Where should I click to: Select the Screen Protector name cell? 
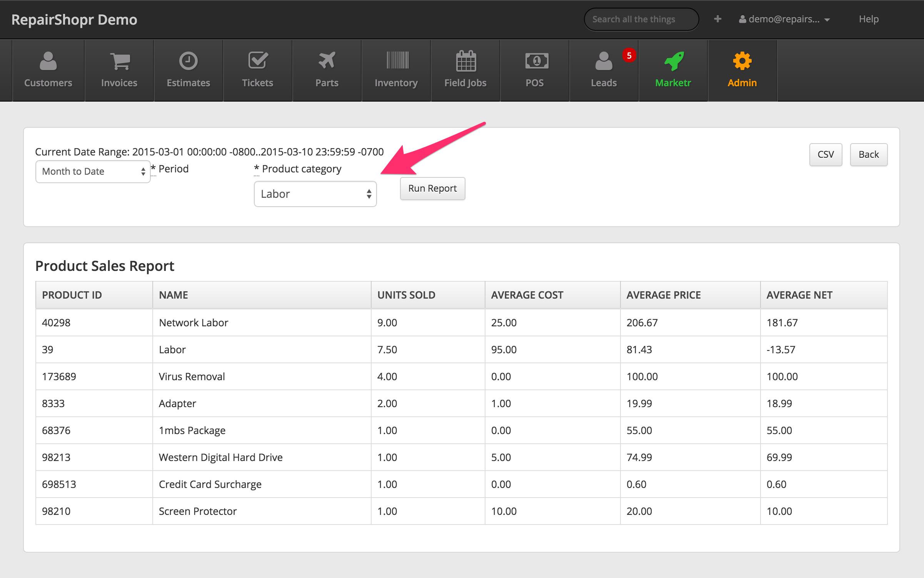click(x=262, y=511)
